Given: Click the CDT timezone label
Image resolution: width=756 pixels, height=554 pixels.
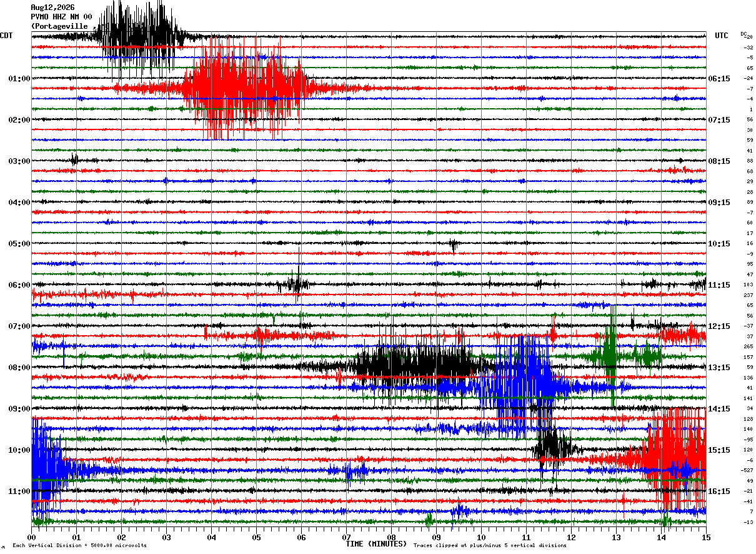Looking at the screenshot, I should 6,36.
